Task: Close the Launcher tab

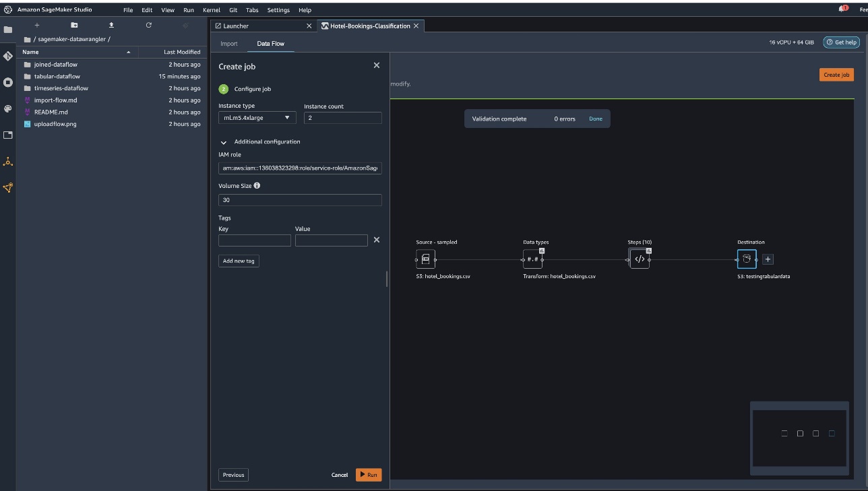Action: pyautogui.click(x=309, y=26)
